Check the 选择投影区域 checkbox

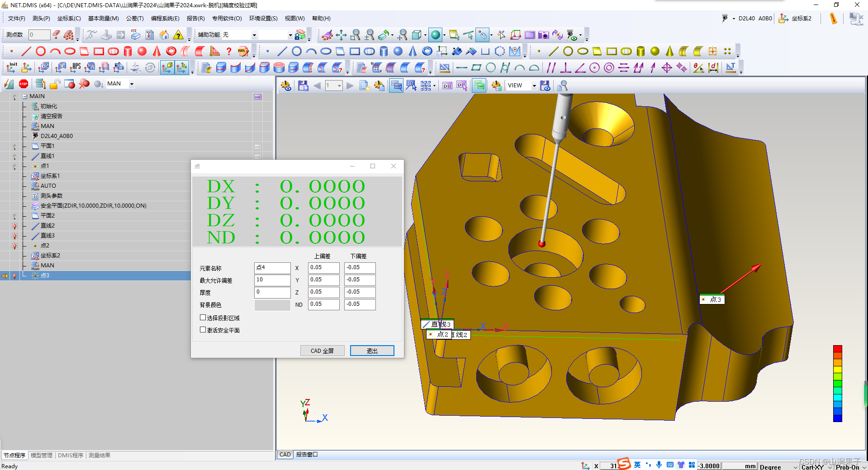click(x=203, y=318)
